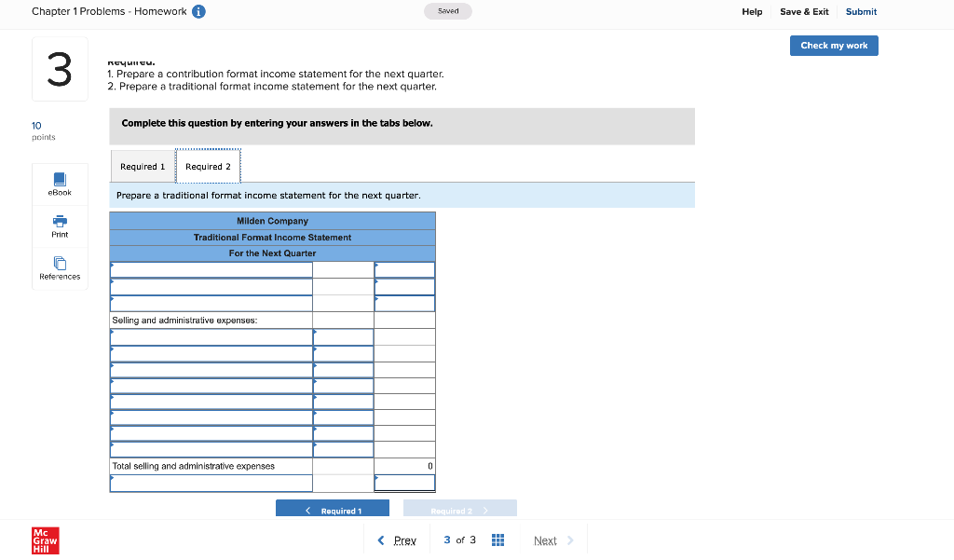Click the 'Selling and administrative expenses:' row
Screen dimensions: 954x560
211,321
